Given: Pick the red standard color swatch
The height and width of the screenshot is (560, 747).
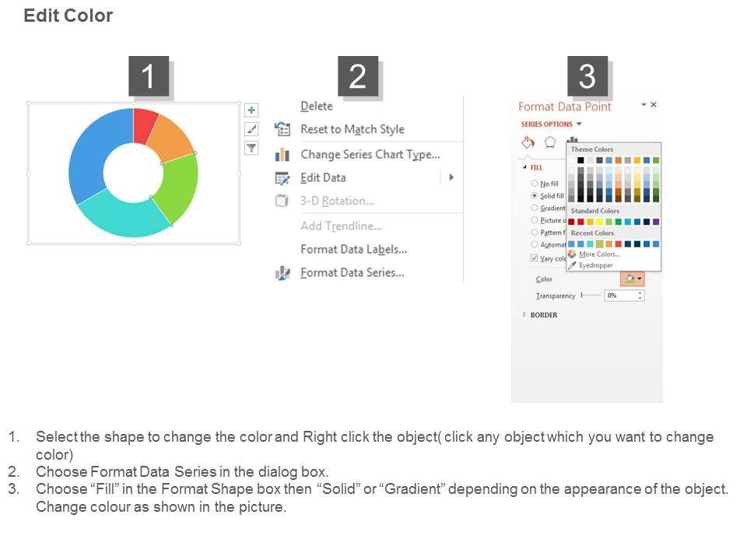Looking at the screenshot, I should click(580, 222).
